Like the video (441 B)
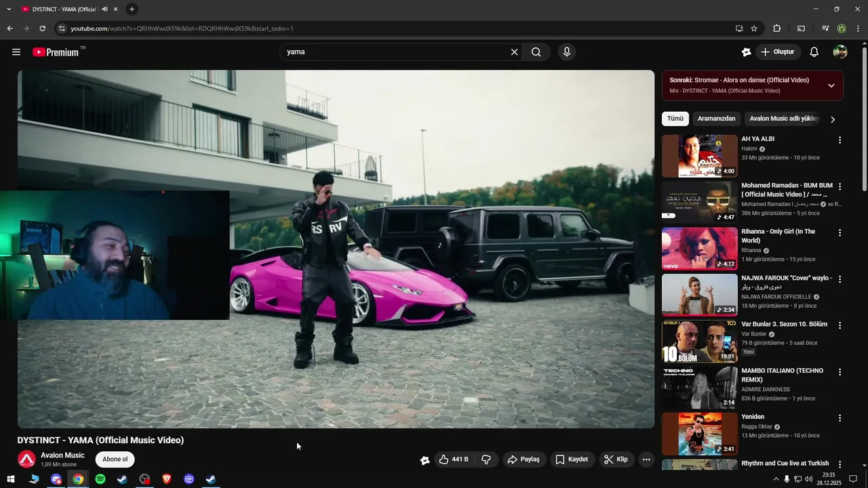 454,460
